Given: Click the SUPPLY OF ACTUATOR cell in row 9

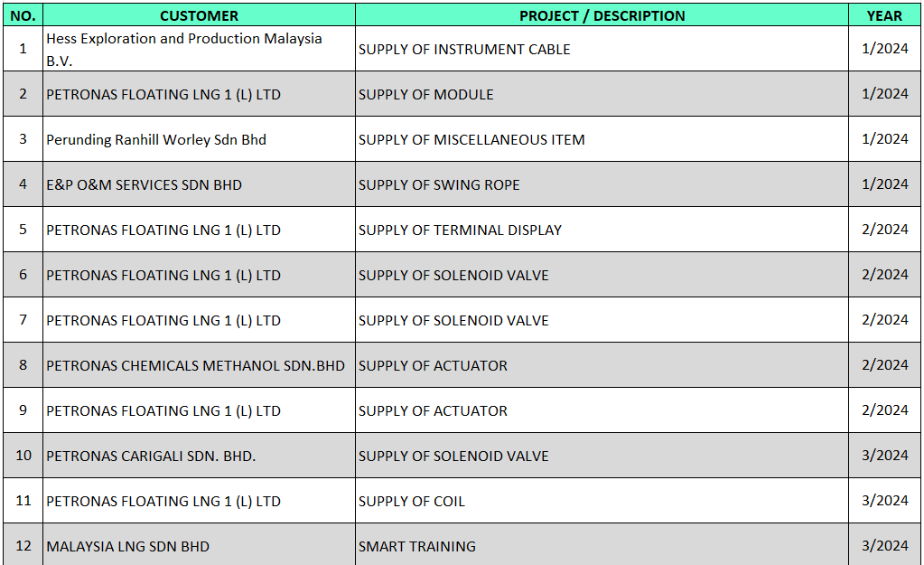Looking at the screenshot, I should click(602, 410).
